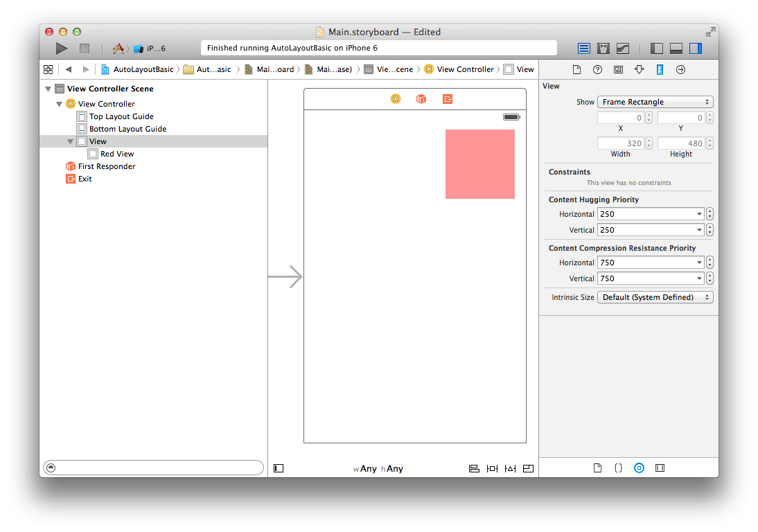
Task: Stop the running app
Action: [x=85, y=48]
